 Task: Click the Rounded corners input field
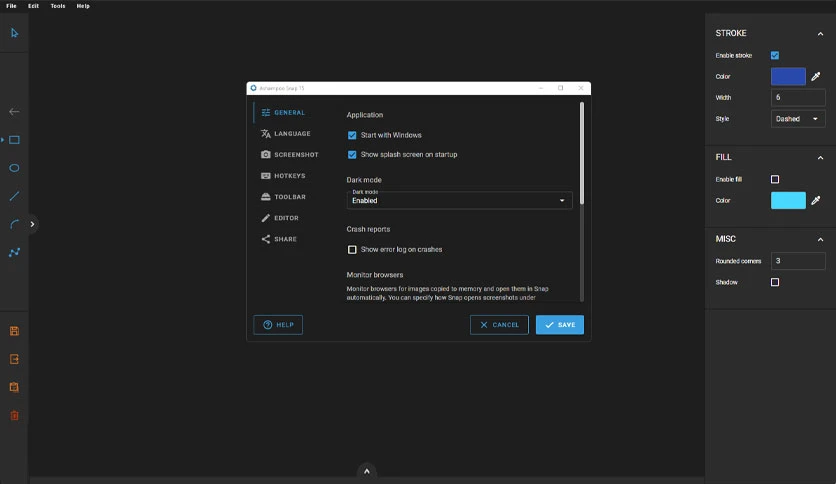tap(798, 261)
